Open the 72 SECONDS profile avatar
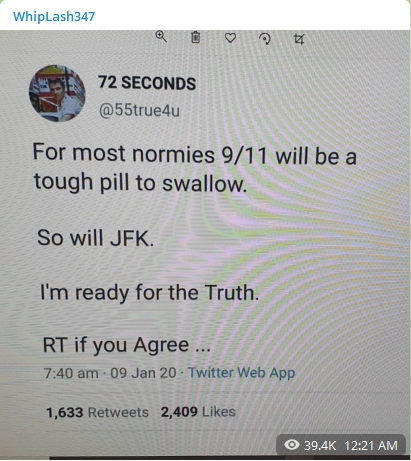Viewport: 411px width, 461px height. [57, 93]
